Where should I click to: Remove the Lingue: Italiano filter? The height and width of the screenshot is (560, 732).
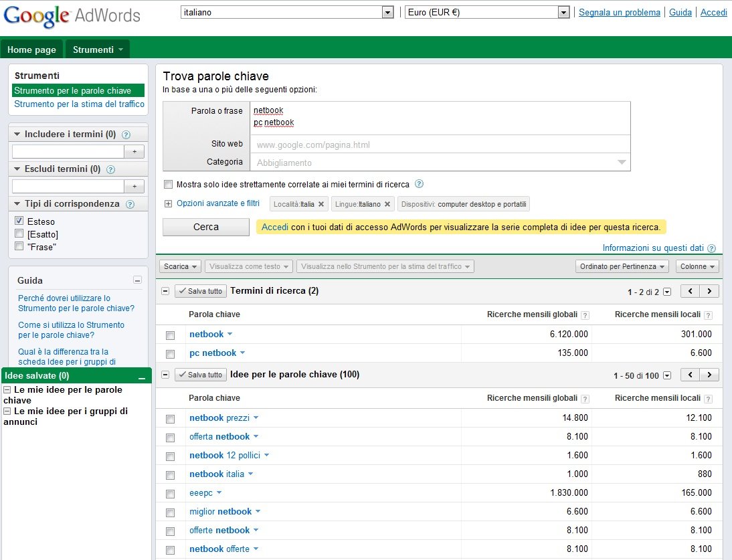(387, 204)
